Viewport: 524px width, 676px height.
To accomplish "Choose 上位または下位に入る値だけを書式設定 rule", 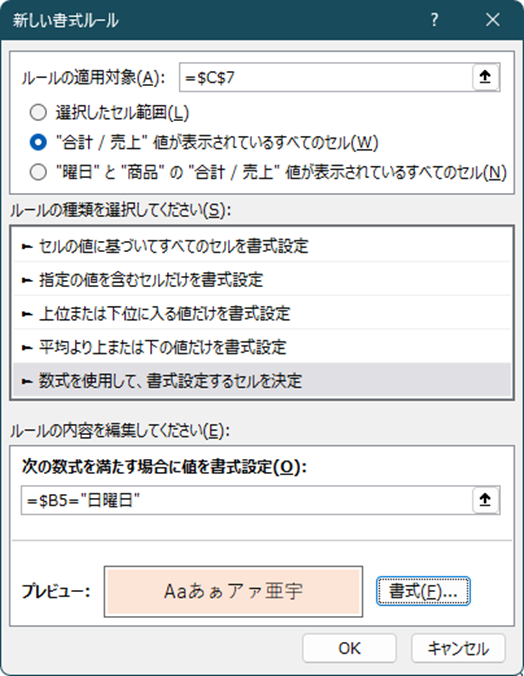I will point(262,313).
